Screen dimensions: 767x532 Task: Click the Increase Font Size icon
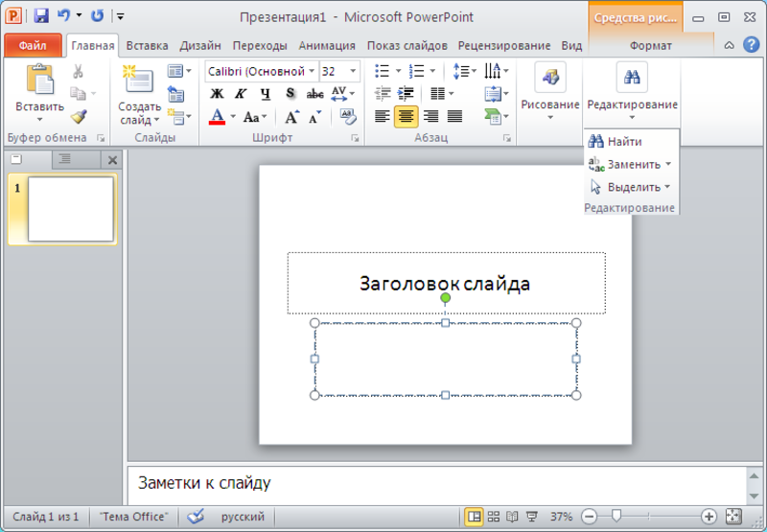coord(291,117)
